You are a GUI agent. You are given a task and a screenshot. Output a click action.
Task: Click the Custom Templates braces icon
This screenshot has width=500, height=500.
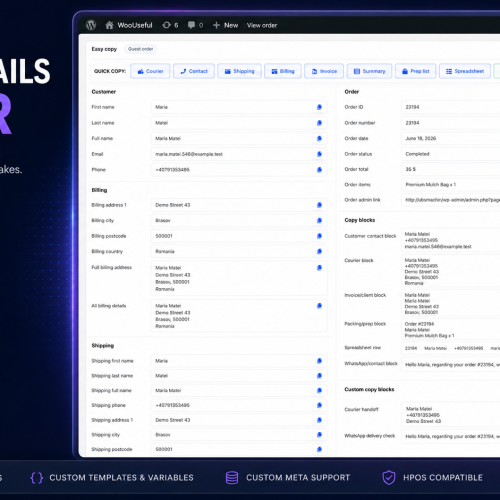click(x=37, y=478)
